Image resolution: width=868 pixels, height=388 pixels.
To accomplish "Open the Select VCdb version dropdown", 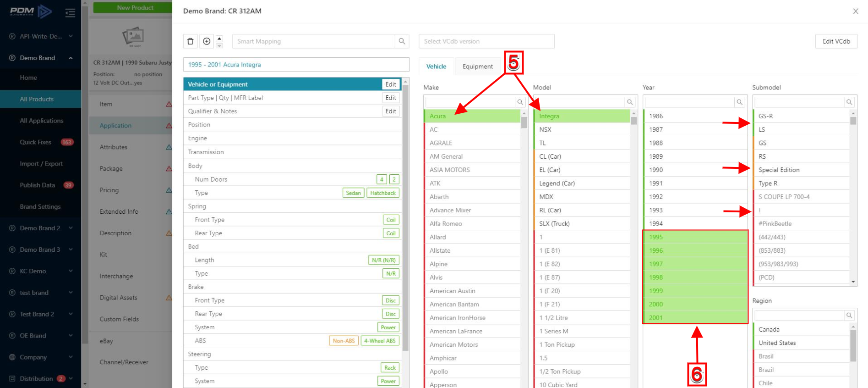I will click(x=486, y=41).
